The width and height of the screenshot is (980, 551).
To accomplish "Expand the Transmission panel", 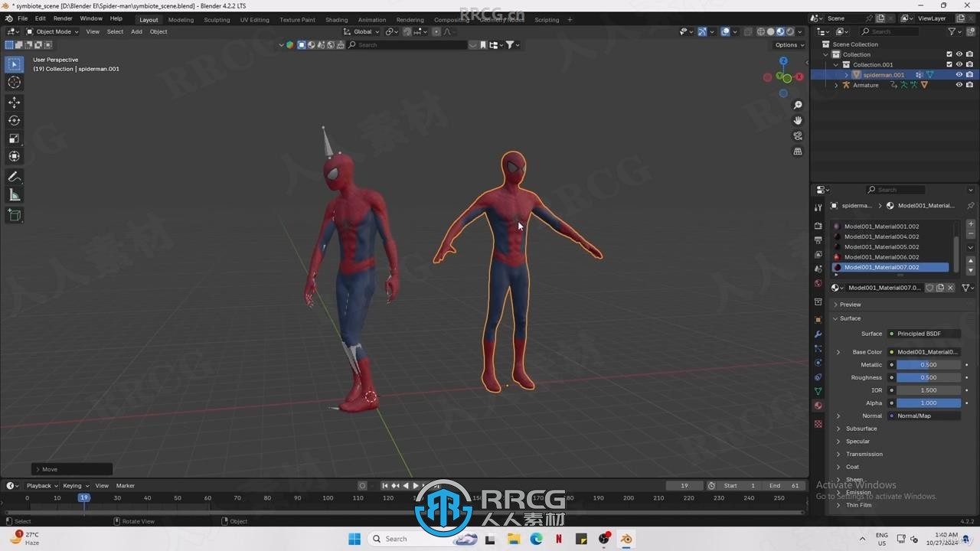I will pyautogui.click(x=864, y=454).
